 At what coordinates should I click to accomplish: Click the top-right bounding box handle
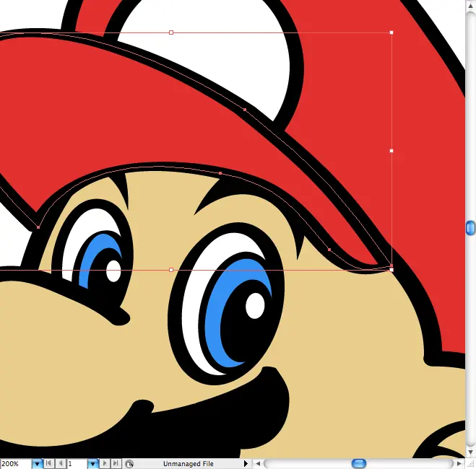391,32
